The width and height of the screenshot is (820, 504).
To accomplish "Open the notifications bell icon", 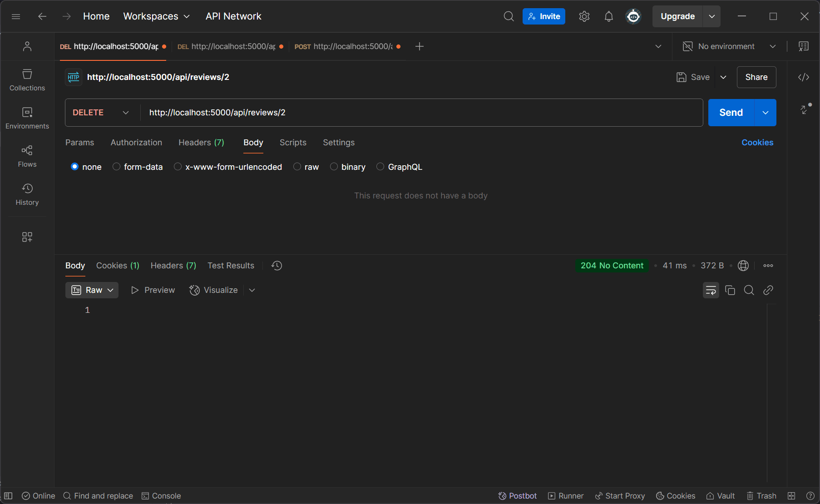I will pyautogui.click(x=608, y=16).
